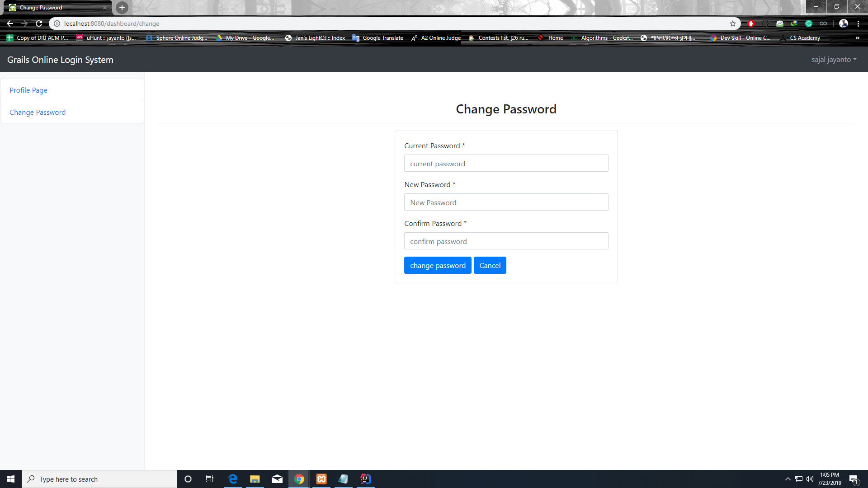Screen dimensions: 868x488
Task: Click the Chrome profile avatar icon
Action: 844,23
